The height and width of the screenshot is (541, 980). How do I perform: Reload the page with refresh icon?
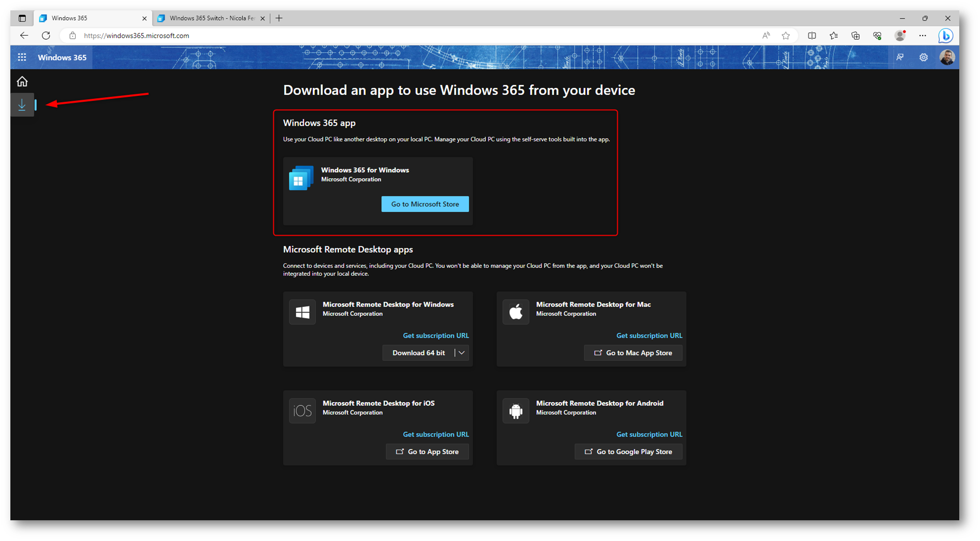coord(46,36)
